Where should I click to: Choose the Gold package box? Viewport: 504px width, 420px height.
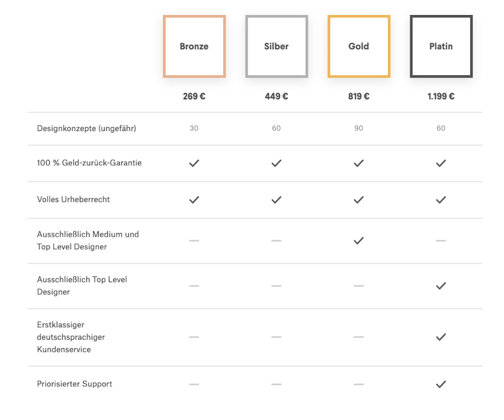click(359, 46)
